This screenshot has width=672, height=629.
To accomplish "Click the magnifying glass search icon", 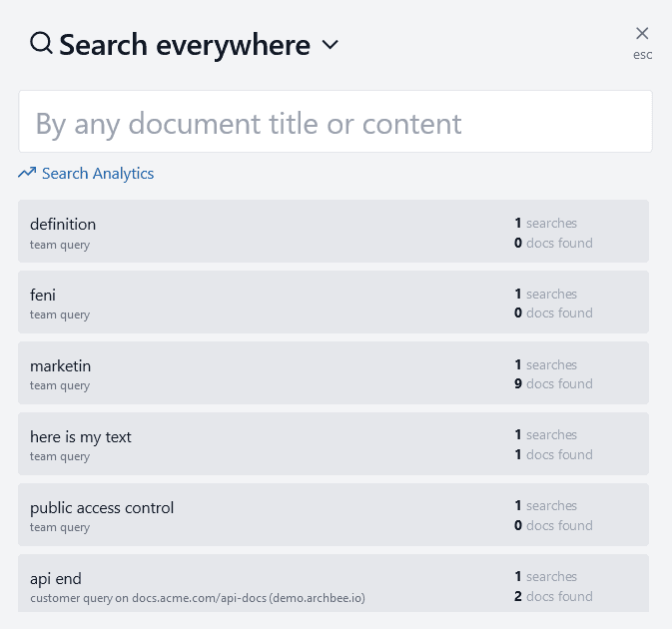I will pyautogui.click(x=41, y=44).
